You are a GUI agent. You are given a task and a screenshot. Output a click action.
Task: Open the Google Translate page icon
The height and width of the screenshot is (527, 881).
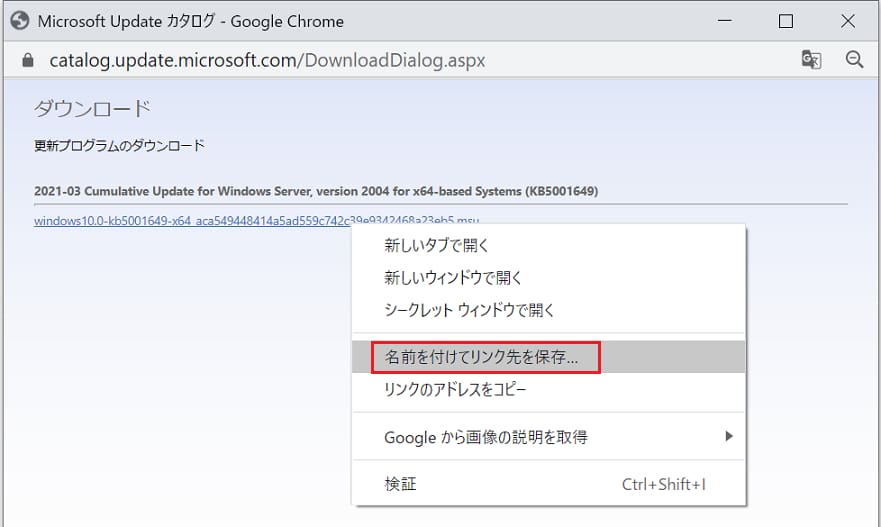[x=811, y=60]
